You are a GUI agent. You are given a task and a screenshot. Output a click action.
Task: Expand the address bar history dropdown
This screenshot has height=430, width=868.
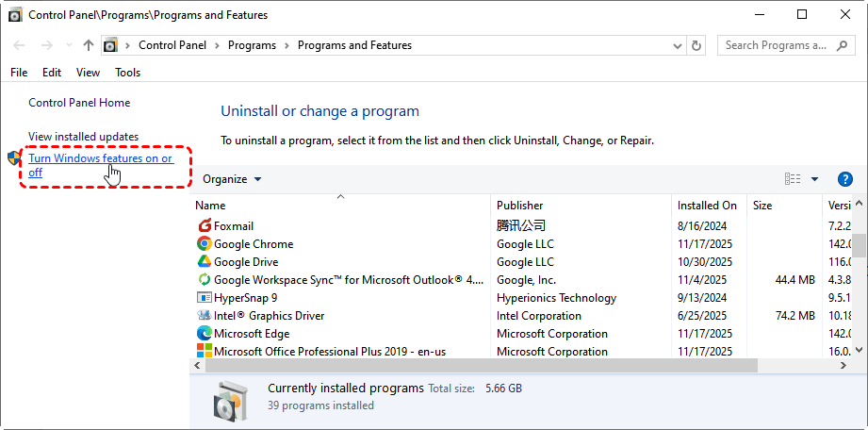pos(677,45)
